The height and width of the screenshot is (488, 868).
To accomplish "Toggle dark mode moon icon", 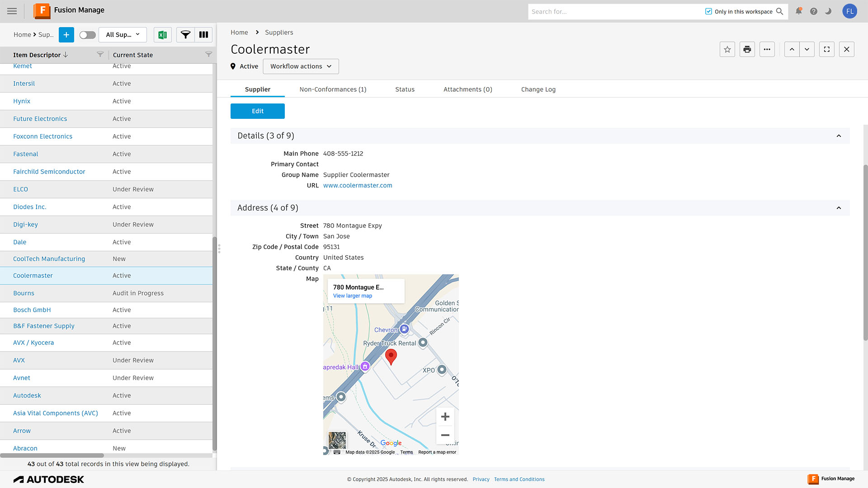I will click(x=828, y=11).
